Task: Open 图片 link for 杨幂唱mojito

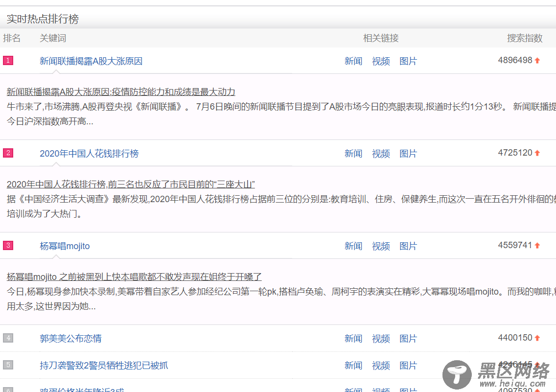Action: [408, 246]
